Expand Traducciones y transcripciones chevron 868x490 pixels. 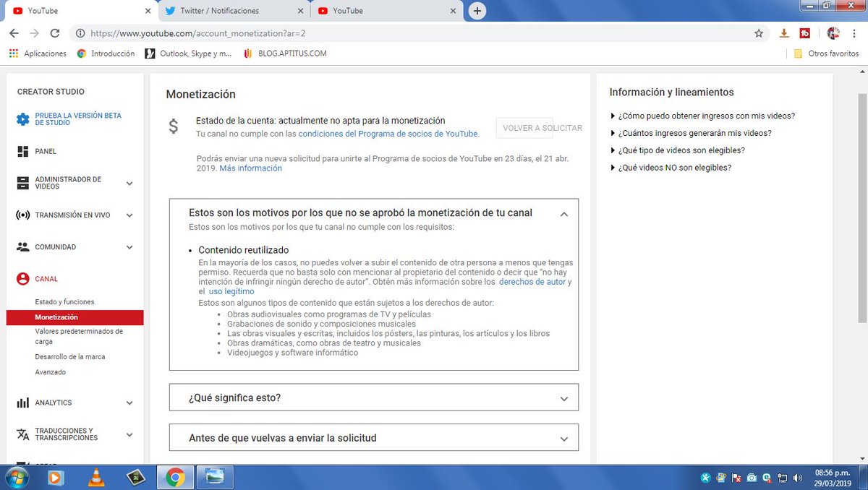(x=129, y=434)
